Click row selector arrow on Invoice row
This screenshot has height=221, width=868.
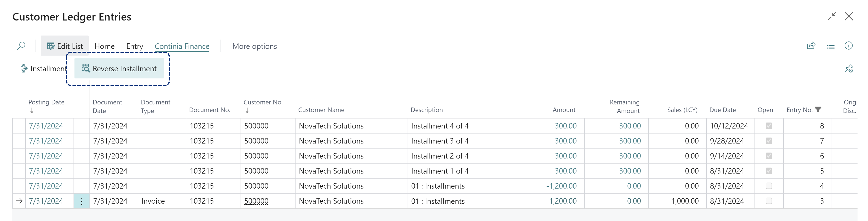pyautogui.click(x=19, y=201)
